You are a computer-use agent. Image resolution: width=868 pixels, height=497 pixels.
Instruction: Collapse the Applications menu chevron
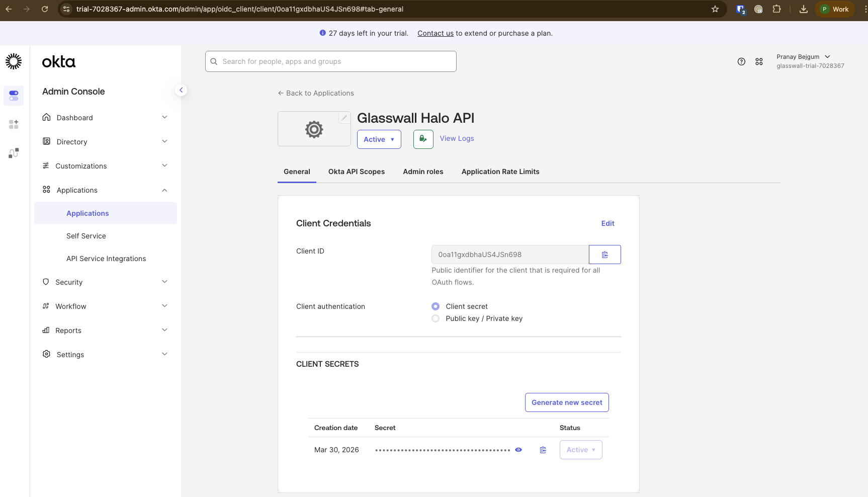(x=164, y=190)
